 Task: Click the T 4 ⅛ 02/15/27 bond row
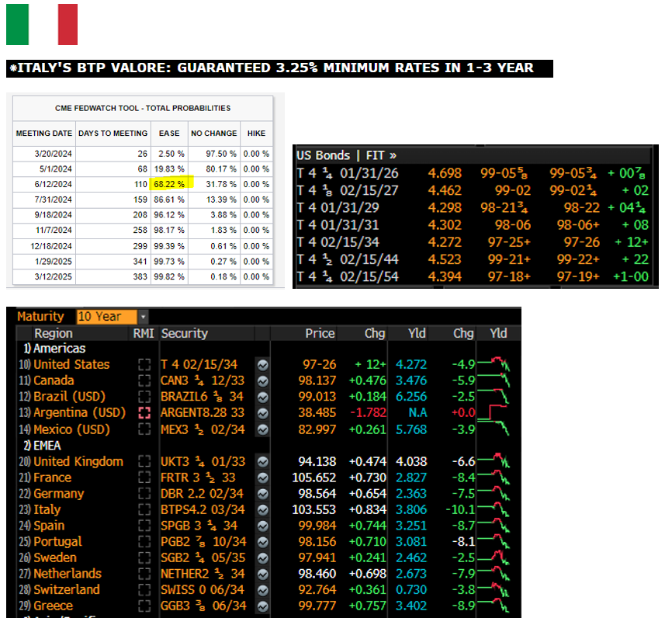click(473, 190)
